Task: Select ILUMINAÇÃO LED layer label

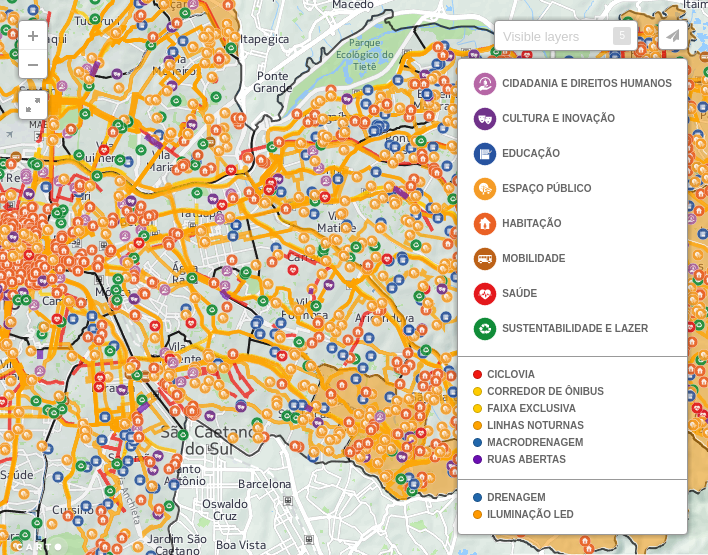Action: click(531, 514)
